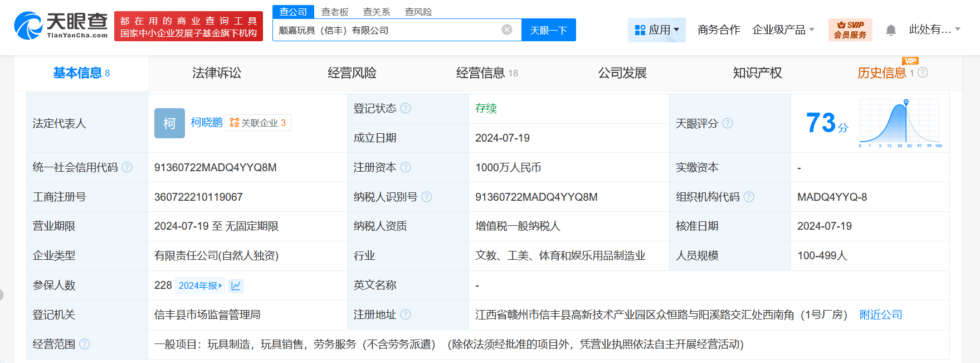This screenshot has height=363, width=980.
Task: Open legal representative 柯晓鹏 profile
Action: click(x=207, y=123)
